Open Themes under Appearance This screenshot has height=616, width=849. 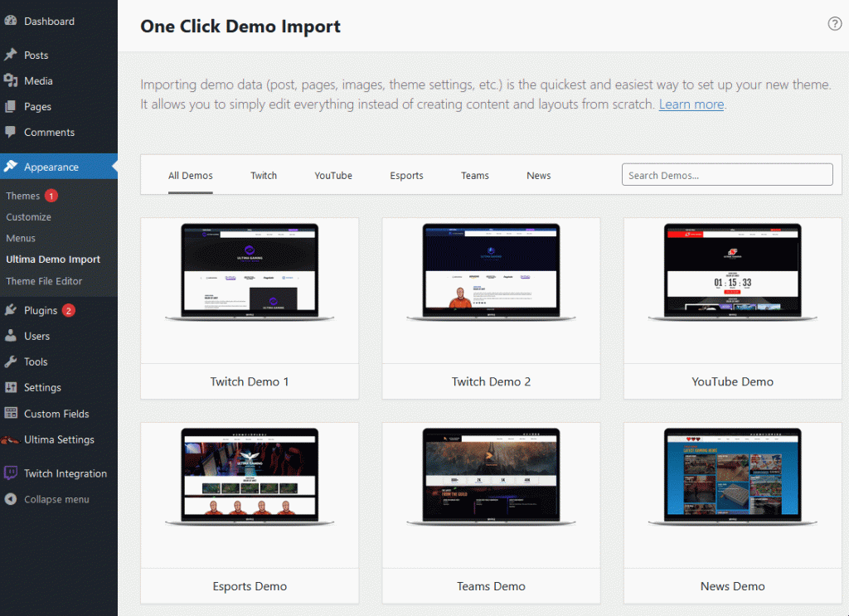pos(22,196)
